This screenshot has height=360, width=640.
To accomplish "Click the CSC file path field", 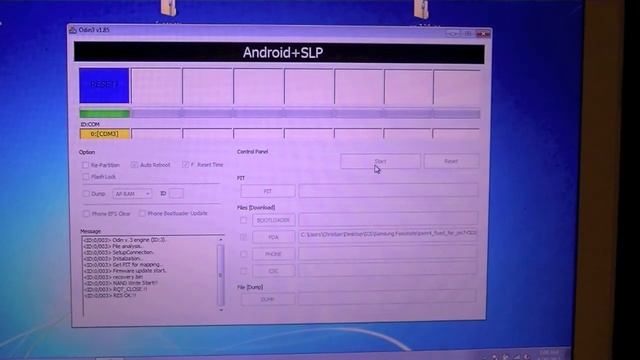I will click(x=388, y=269).
